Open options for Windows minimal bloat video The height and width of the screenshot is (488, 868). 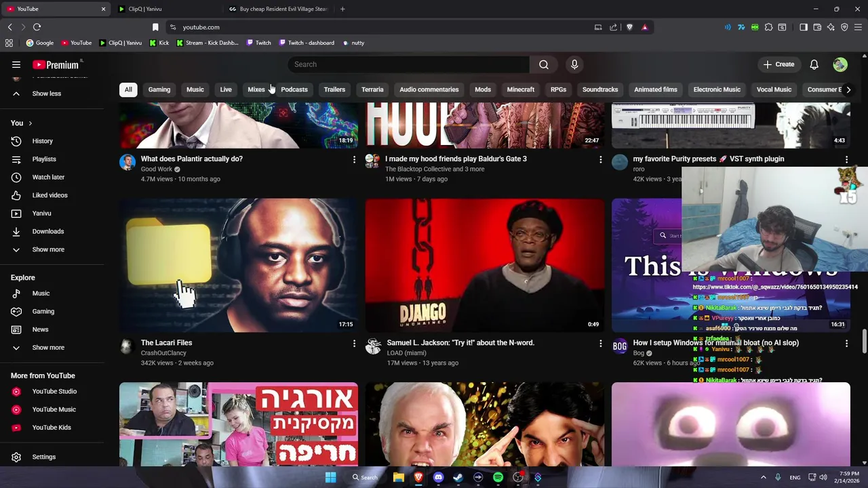pyautogui.click(x=846, y=344)
